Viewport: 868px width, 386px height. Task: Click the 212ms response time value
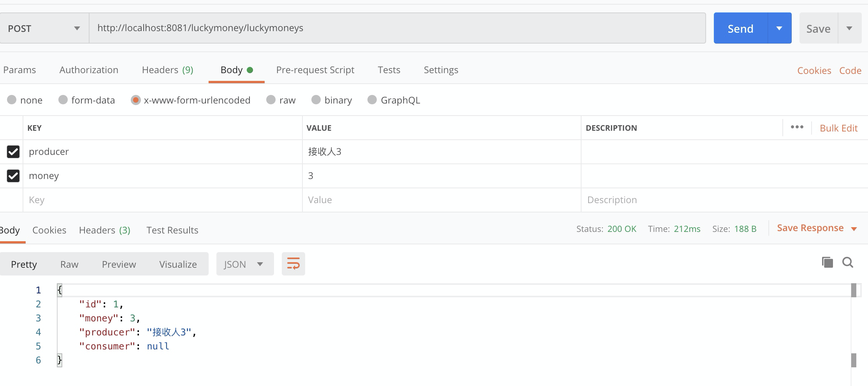[x=687, y=229]
